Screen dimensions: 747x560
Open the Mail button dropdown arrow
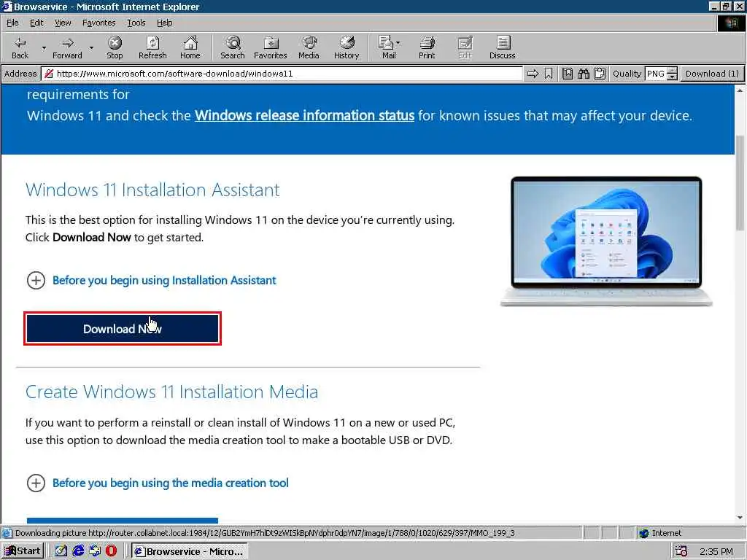[398, 43]
